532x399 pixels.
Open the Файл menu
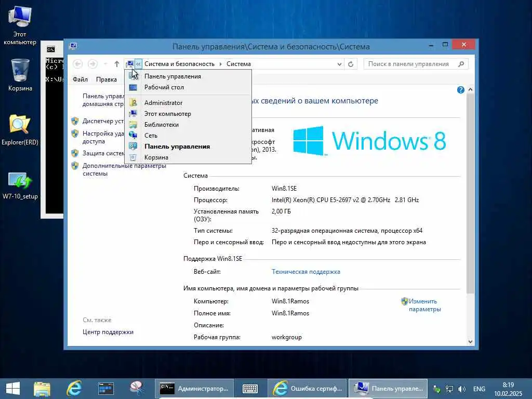[80, 79]
